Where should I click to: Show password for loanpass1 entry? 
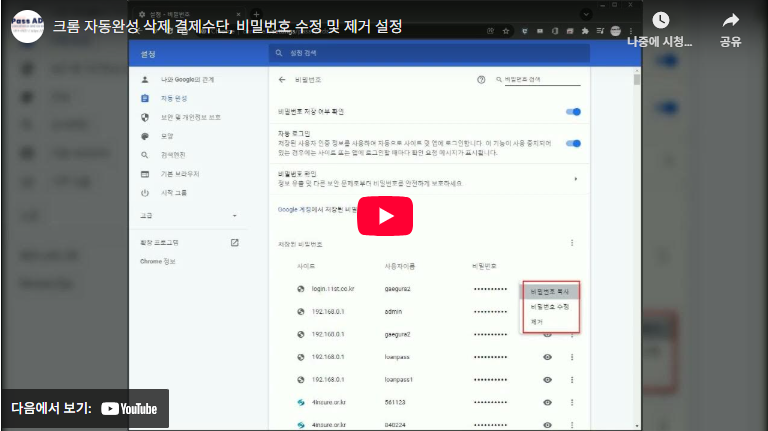click(x=548, y=380)
